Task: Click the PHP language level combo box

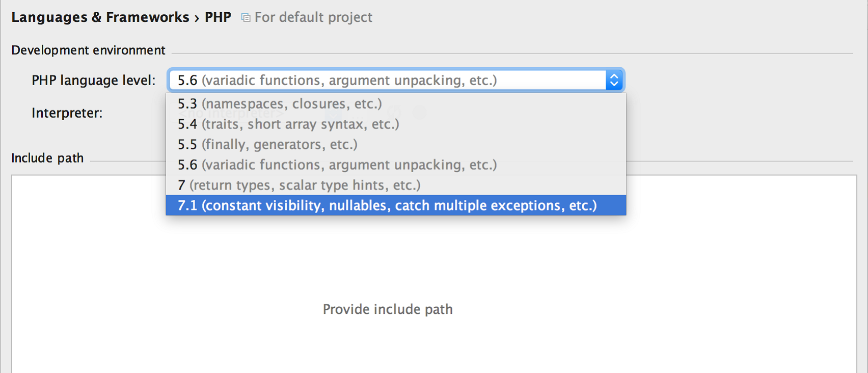Action: click(387, 81)
